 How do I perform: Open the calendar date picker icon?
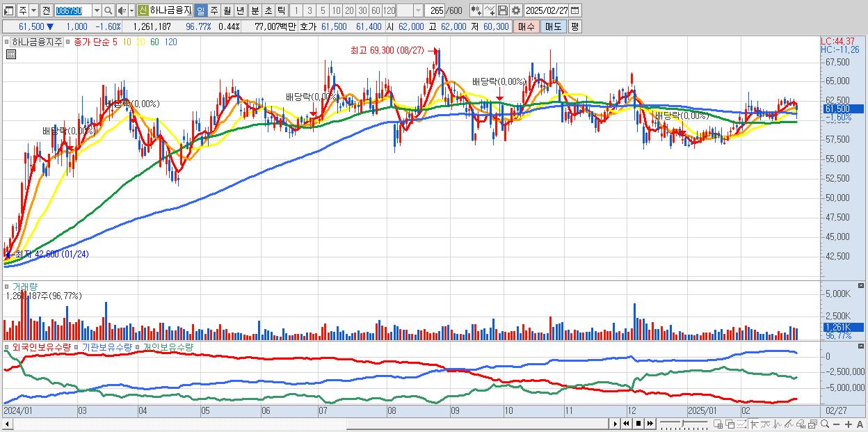click(575, 10)
